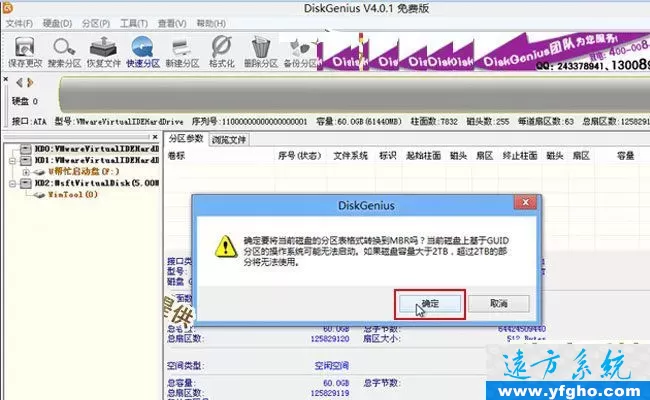Click the DiskGenius app icon in title bar
Viewport: 650px width, 400px height.
[x=7, y=7]
